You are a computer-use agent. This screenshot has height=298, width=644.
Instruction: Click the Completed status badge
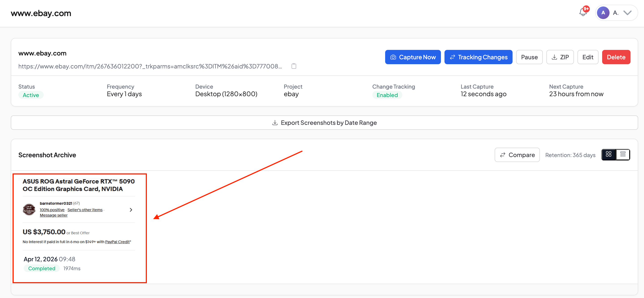click(x=42, y=268)
